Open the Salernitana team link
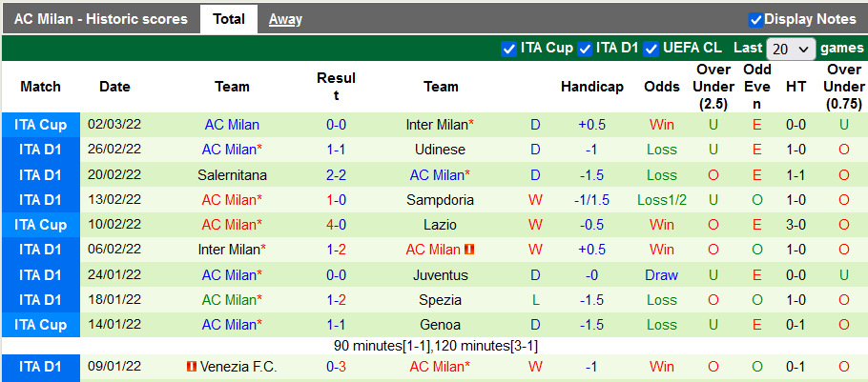The image size is (868, 382). tap(232, 175)
